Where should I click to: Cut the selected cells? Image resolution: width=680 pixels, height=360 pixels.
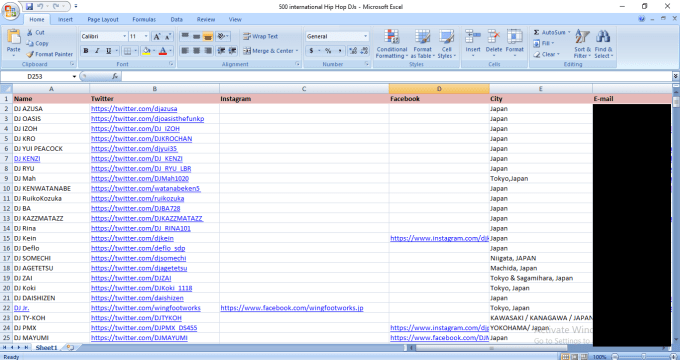tap(36, 33)
